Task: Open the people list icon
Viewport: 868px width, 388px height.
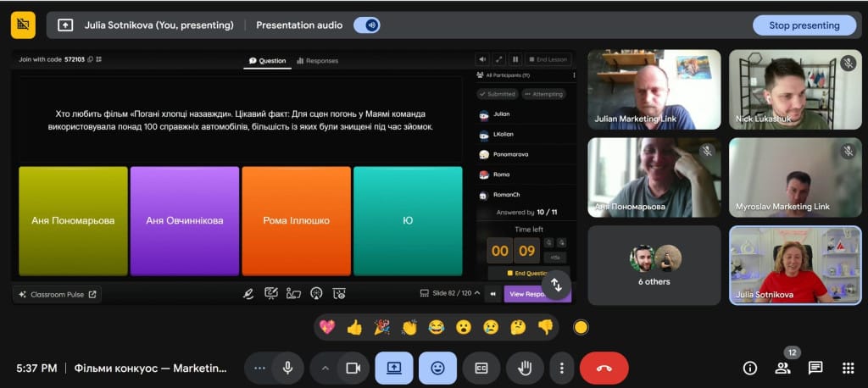Action: point(782,368)
